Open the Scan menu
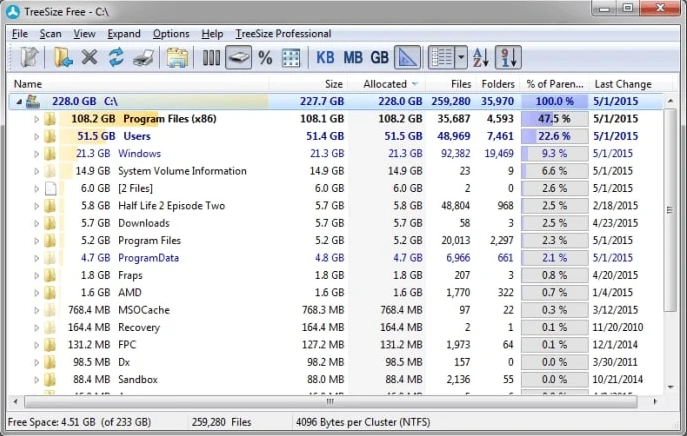687x436 pixels. pos(50,34)
